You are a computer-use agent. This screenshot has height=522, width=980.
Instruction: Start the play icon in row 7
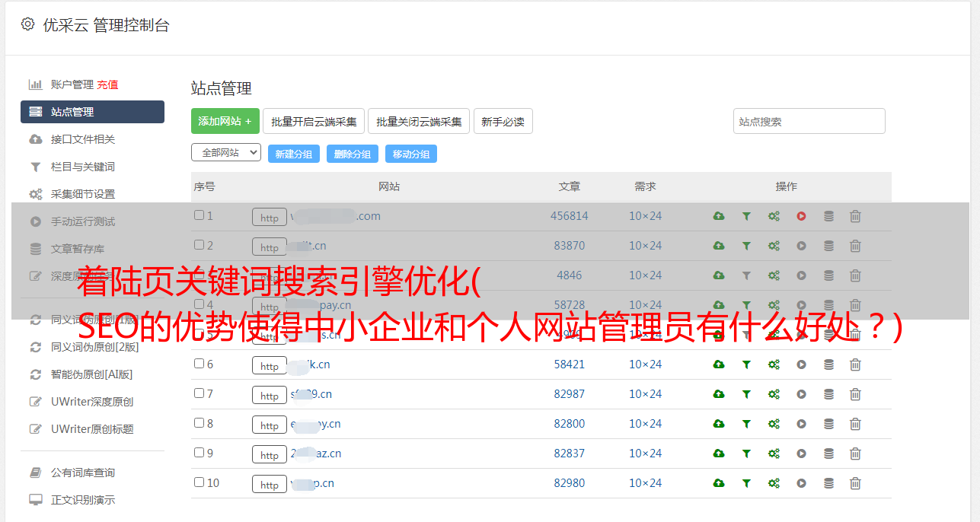click(x=801, y=394)
